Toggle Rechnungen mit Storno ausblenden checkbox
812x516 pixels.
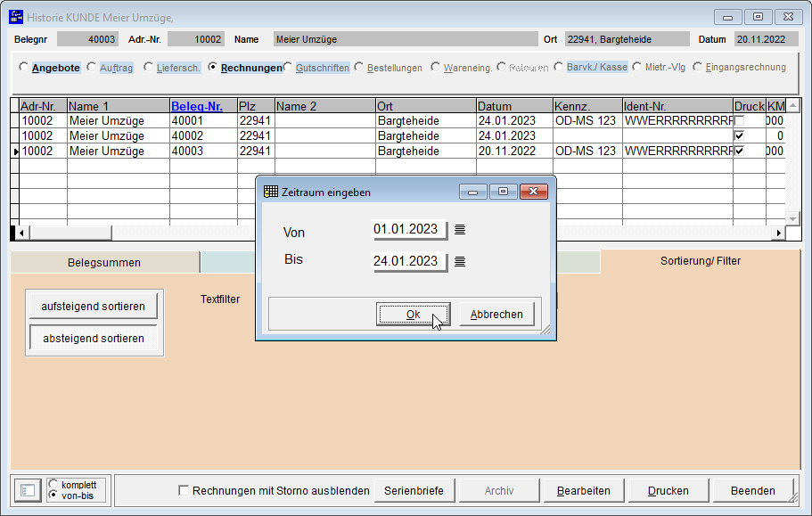184,490
